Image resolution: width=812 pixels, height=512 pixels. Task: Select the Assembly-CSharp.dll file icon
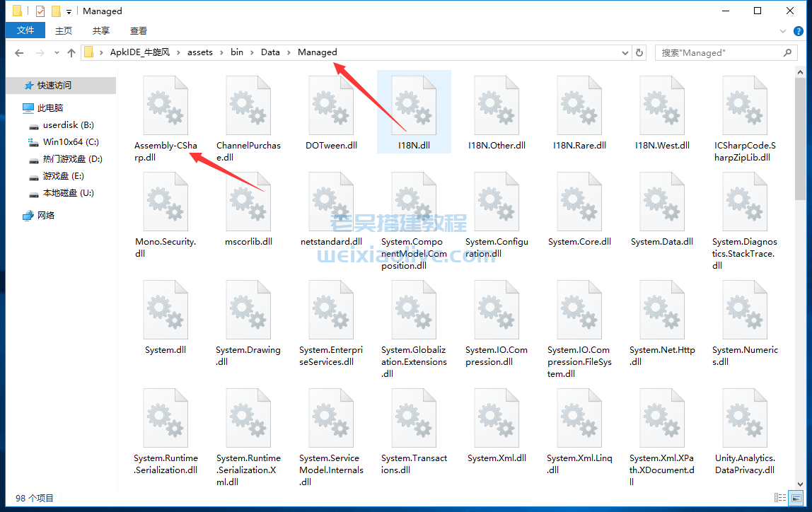pyautogui.click(x=166, y=106)
